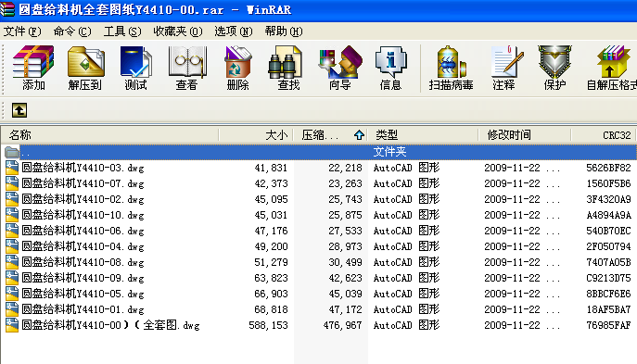Sort by 类型 column header
637x364 pixels.
(423, 134)
